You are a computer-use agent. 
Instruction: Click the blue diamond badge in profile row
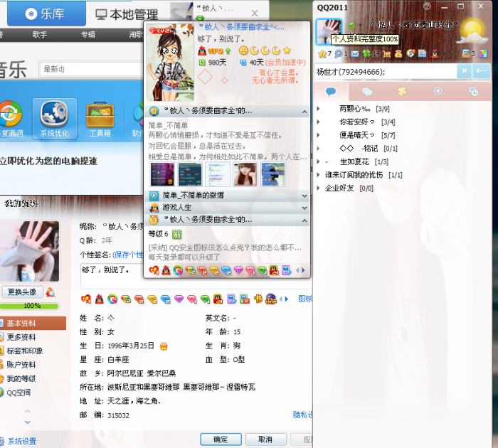(166, 299)
